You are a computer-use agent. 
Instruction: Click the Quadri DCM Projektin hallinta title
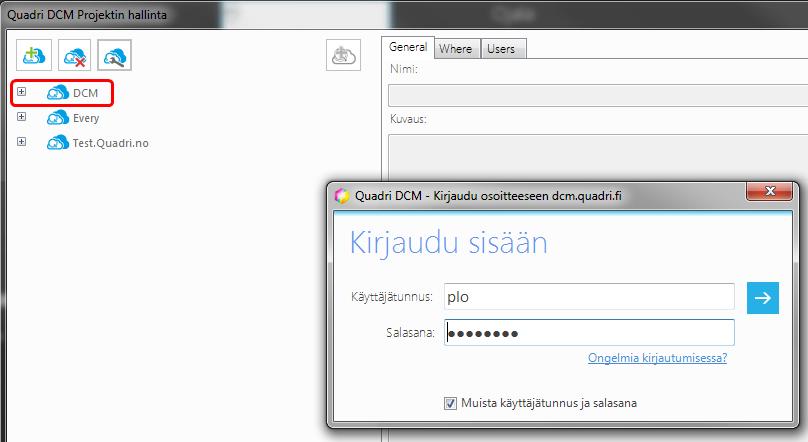pyautogui.click(x=87, y=15)
